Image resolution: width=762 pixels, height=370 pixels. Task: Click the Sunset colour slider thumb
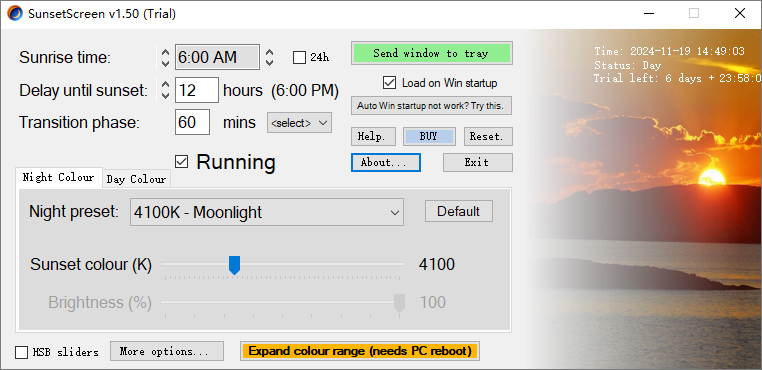click(x=234, y=265)
